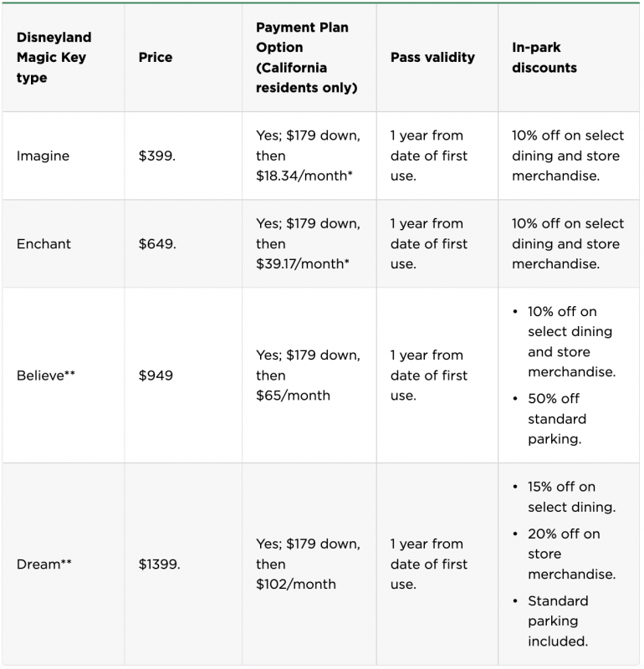Screen dimensions: 644x669
Task: Click the "Standard parking included" bullet
Action: [x=558, y=621]
